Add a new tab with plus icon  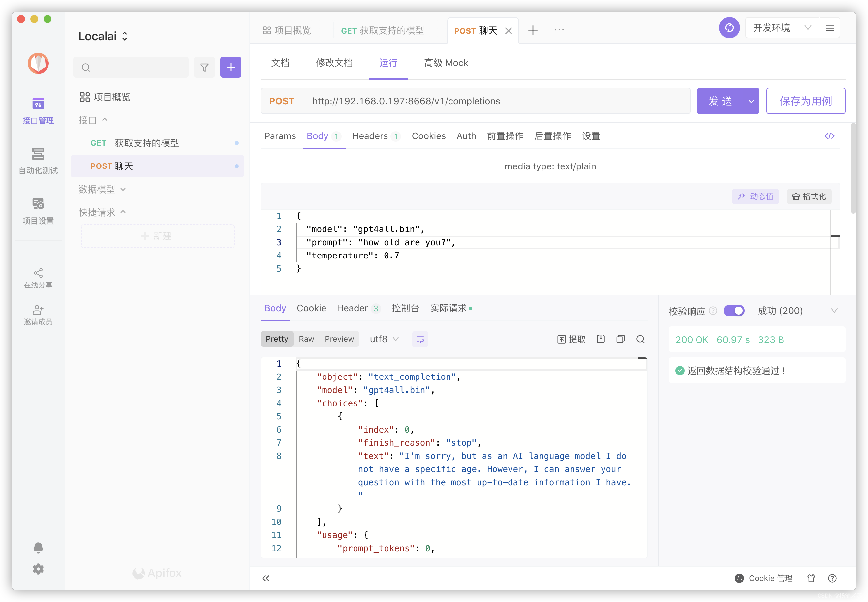coord(533,30)
